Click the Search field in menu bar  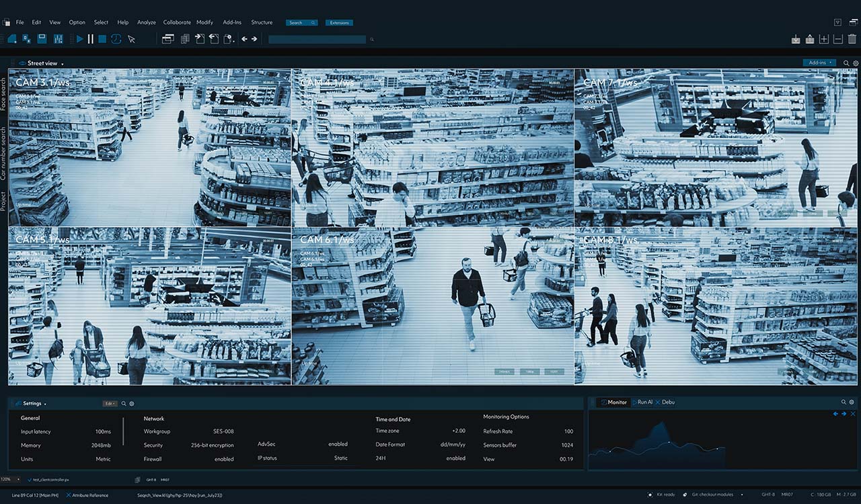point(301,23)
